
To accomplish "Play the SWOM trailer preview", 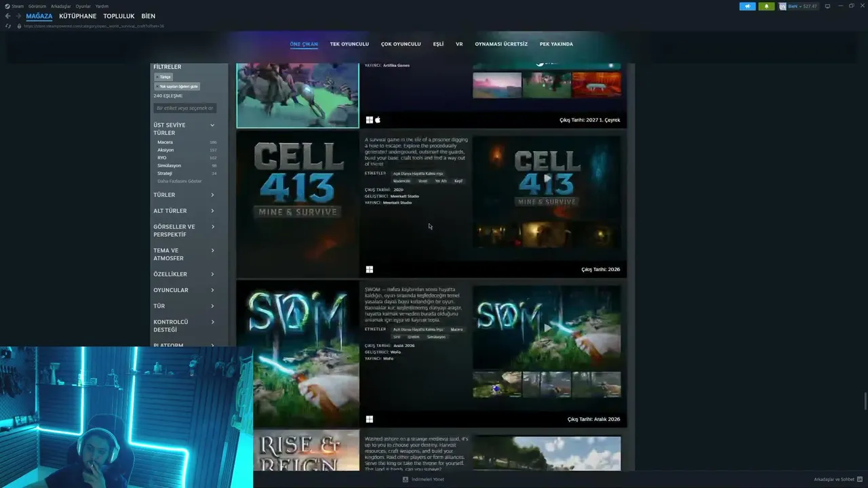I will coord(547,327).
